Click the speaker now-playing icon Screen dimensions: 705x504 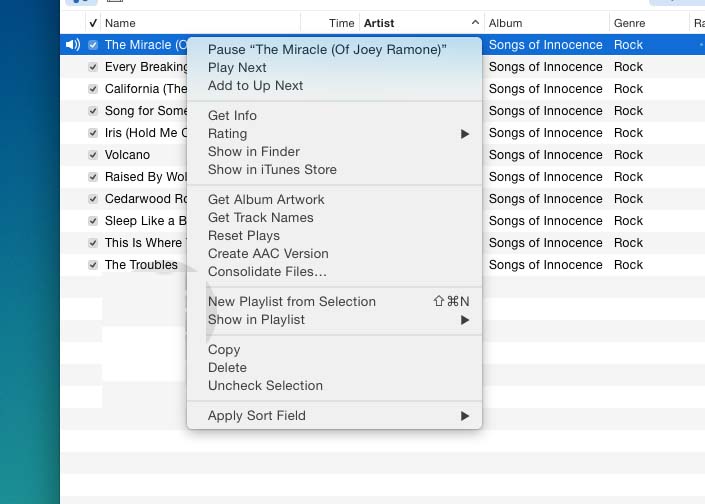click(72, 45)
